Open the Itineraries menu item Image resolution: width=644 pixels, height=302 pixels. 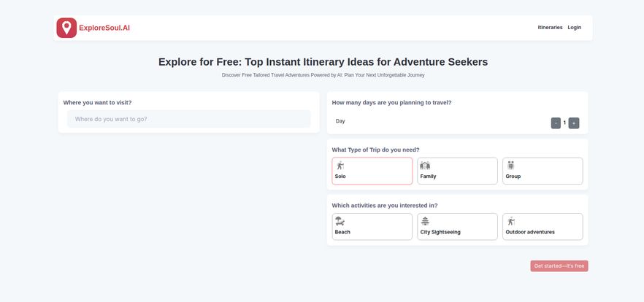click(x=550, y=28)
